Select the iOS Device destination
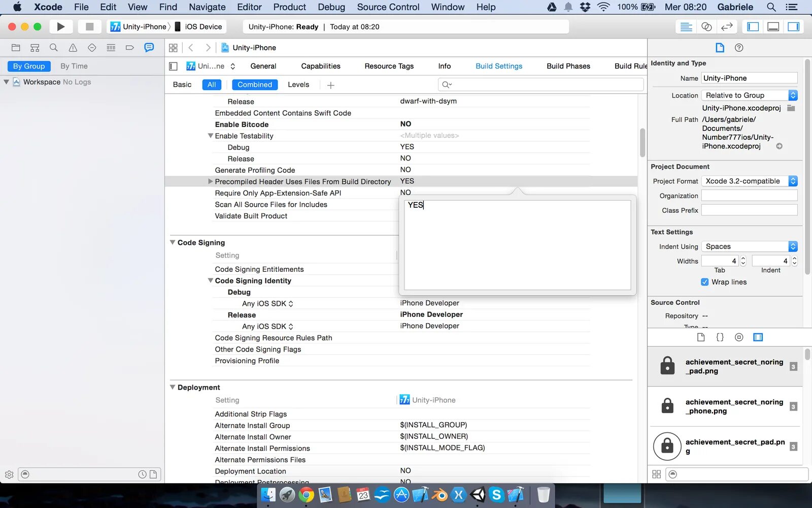Screen dimensions: 812x508 [198, 26]
